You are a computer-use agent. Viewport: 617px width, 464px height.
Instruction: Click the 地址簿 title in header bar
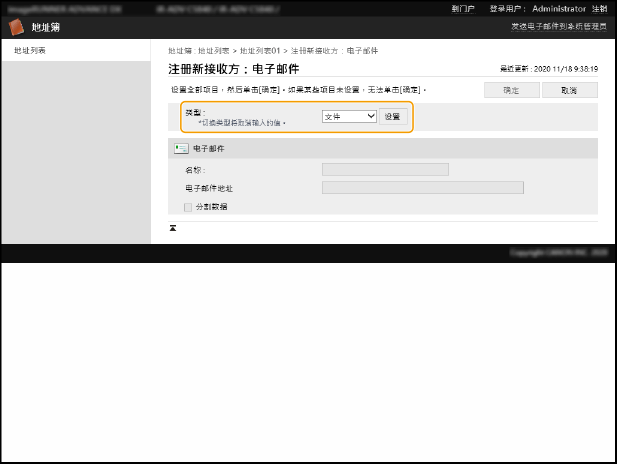click(x=46, y=28)
